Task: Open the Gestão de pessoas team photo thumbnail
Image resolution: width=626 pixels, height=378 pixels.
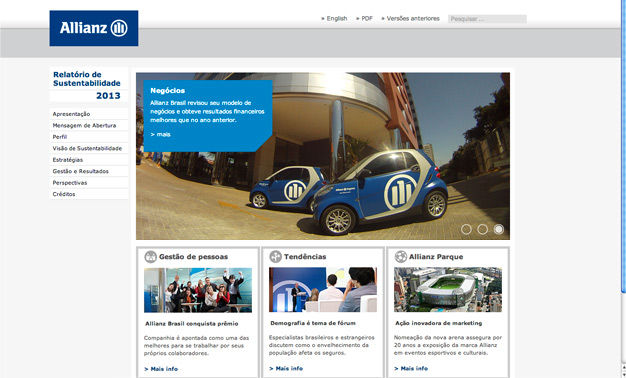Action: point(198,290)
